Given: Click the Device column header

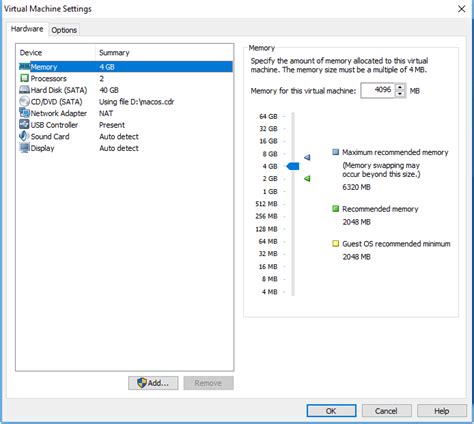Looking at the screenshot, I should click(56, 53).
